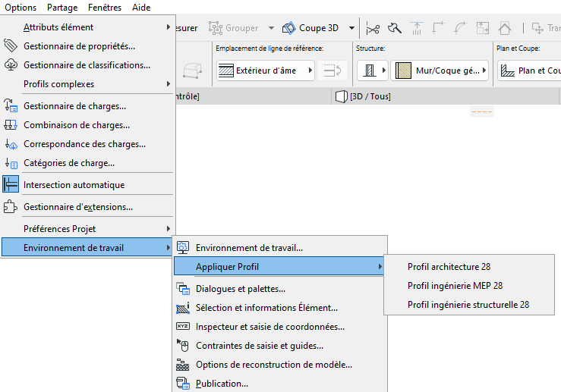The height and width of the screenshot is (392, 561).
Task: Select the scissors split tool
Action: 373,28
